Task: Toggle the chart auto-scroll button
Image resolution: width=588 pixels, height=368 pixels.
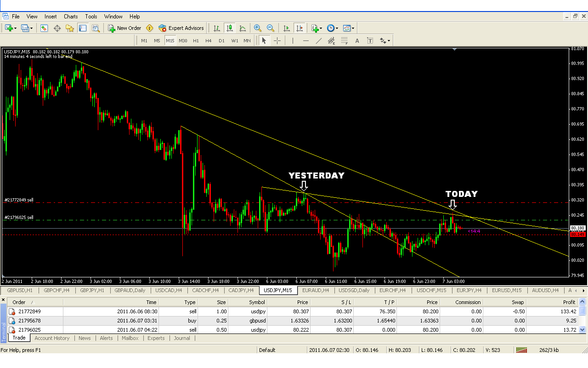Action: point(287,28)
